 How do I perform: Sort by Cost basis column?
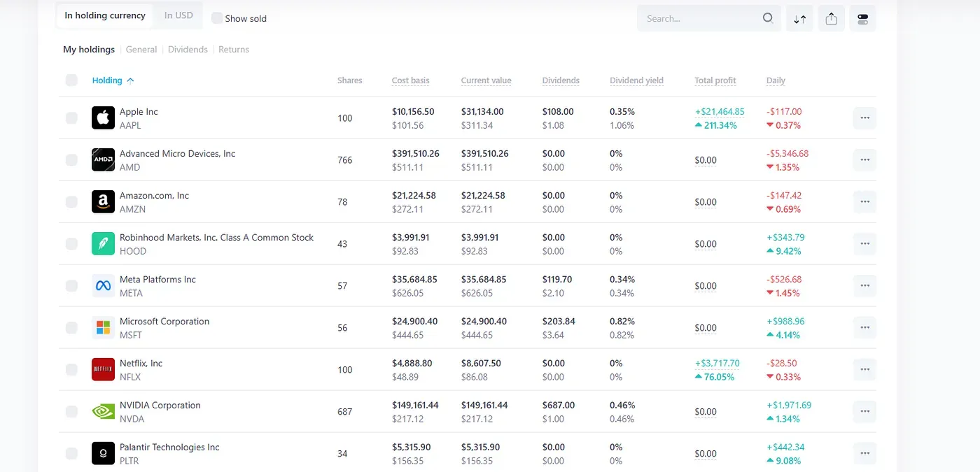click(410, 80)
